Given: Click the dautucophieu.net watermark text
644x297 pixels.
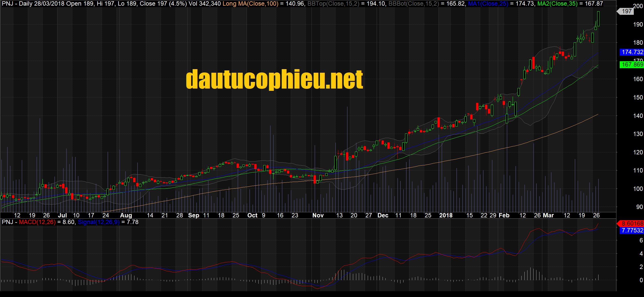Looking at the screenshot, I should pos(274,79).
